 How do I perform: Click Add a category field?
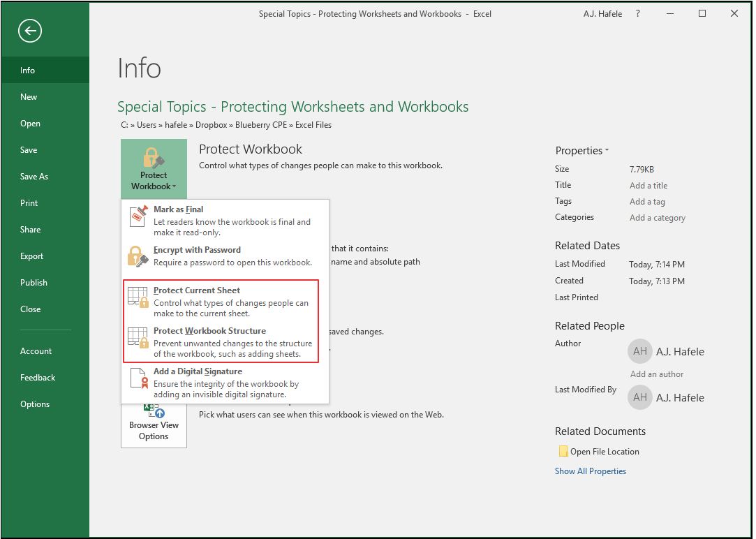657,218
